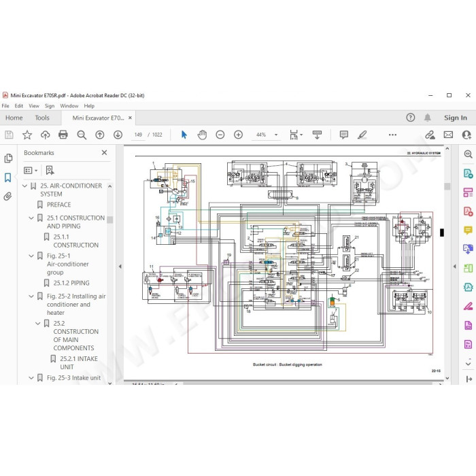The image size is (476, 476).
Task: Collapse Fig. 25-1 Air-conditioner group bookmark
Action: pyautogui.click(x=31, y=256)
